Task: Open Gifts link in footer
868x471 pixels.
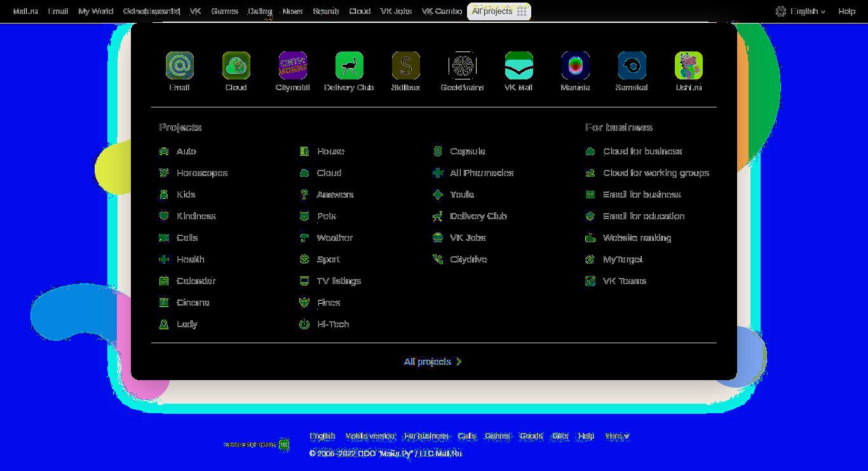Action: (x=560, y=436)
